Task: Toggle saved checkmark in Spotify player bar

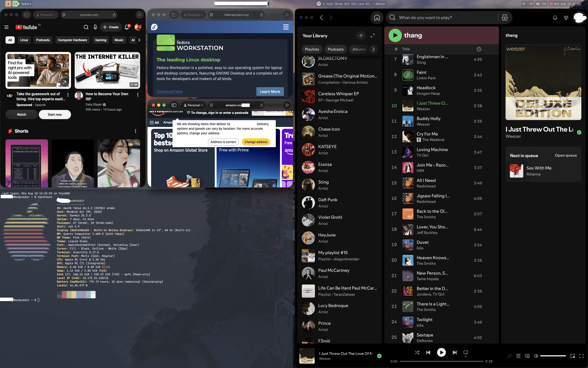Action: (x=379, y=356)
